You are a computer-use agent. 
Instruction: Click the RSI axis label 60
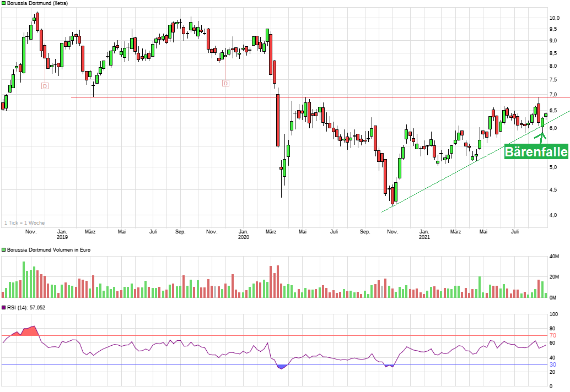(x=552, y=343)
